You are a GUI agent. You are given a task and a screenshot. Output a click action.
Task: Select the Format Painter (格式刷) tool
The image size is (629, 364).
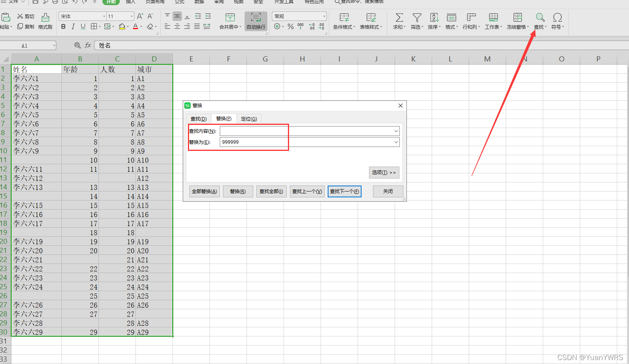click(x=45, y=21)
